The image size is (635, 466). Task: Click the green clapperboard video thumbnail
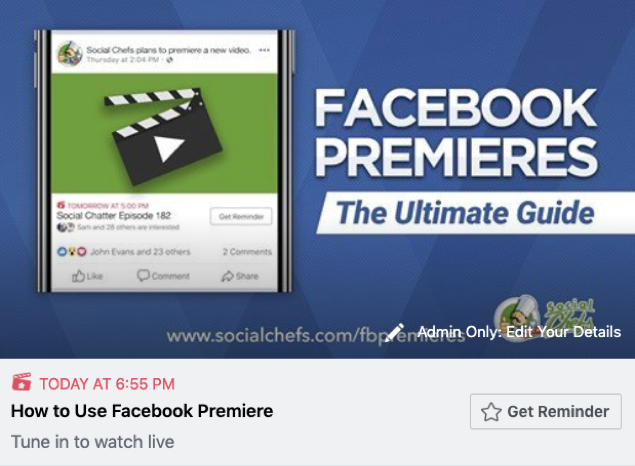tap(164, 134)
